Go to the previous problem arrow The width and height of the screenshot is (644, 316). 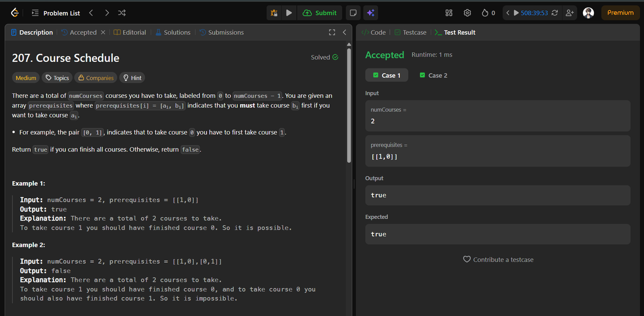91,13
